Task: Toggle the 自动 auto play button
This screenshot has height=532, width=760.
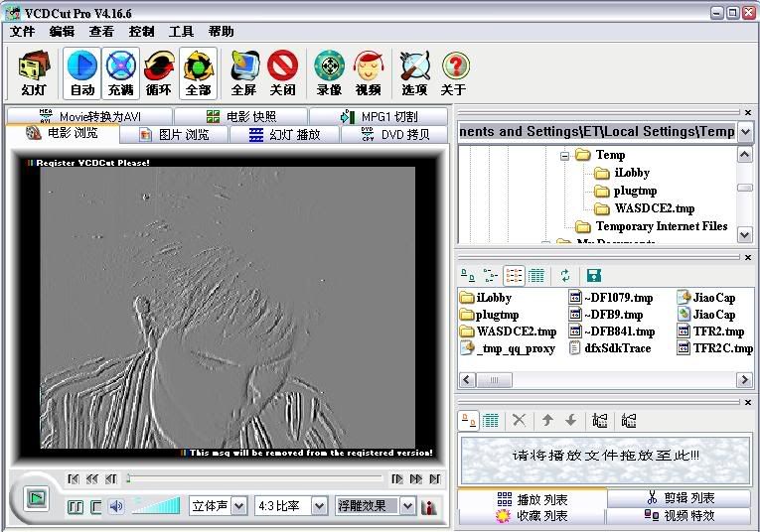Action: (81, 73)
